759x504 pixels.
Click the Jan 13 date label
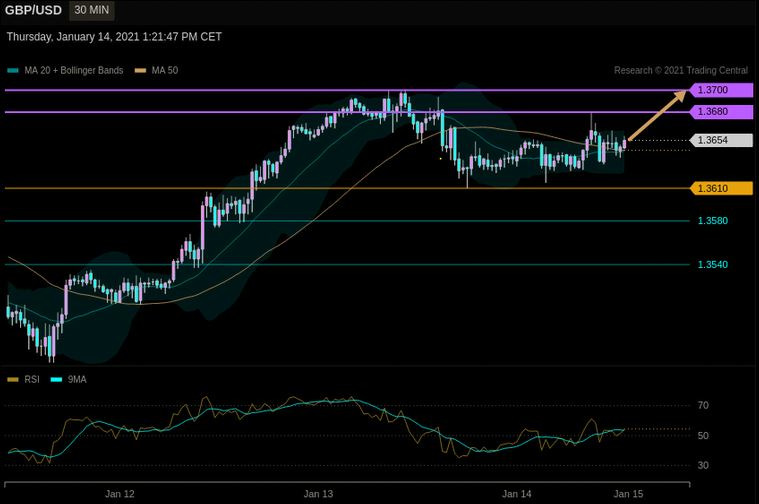(318, 494)
